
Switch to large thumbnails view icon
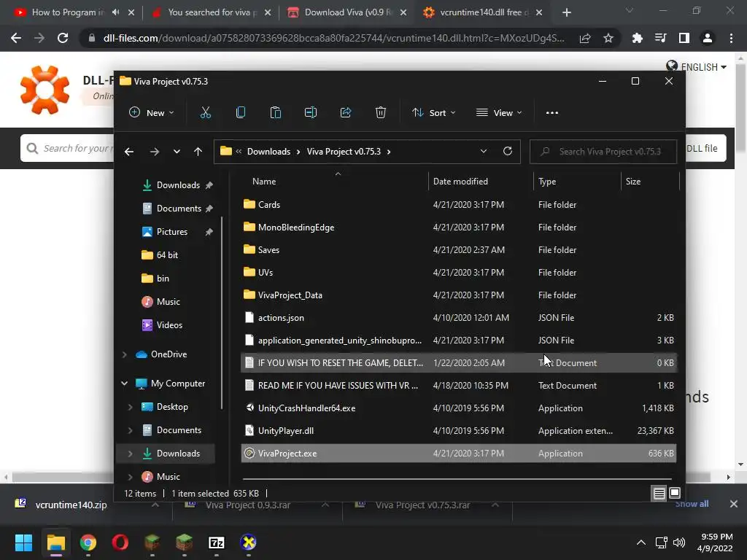675,494
